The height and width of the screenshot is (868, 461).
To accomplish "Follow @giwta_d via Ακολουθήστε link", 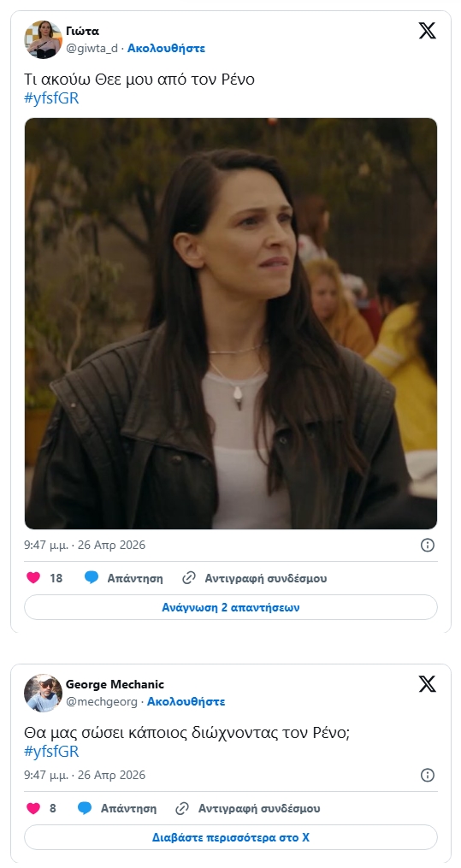I will point(166,48).
